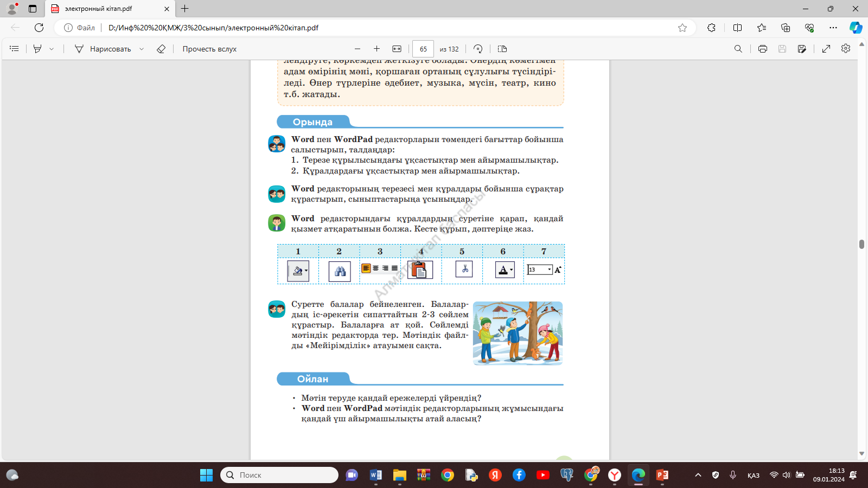Open PowerPoint from the taskbar

pos(662,475)
